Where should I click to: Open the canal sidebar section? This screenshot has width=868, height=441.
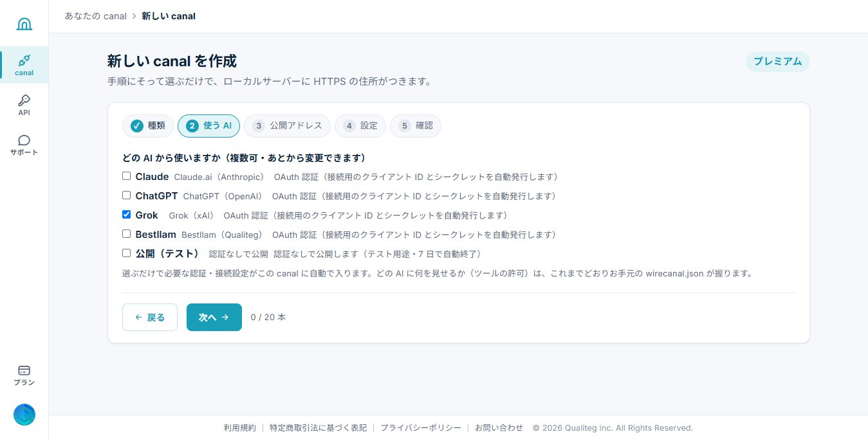pyautogui.click(x=24, y=65)
